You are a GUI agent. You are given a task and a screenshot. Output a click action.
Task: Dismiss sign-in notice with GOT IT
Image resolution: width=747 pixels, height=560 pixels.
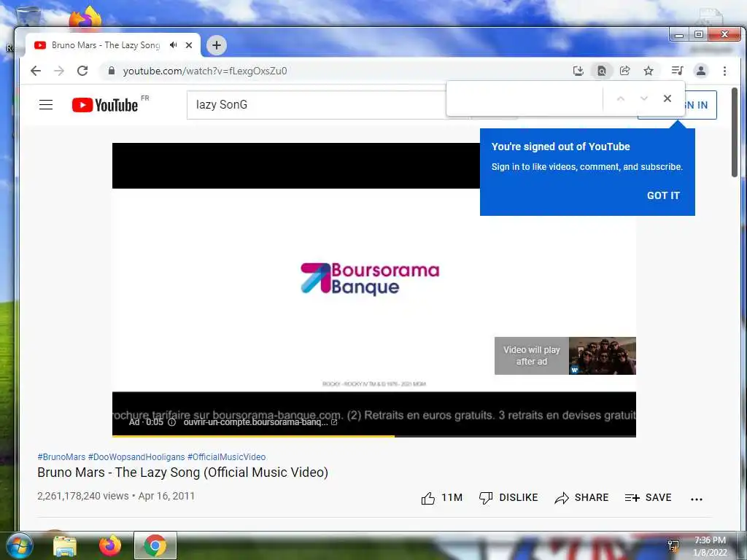click(x=663, y=195)
